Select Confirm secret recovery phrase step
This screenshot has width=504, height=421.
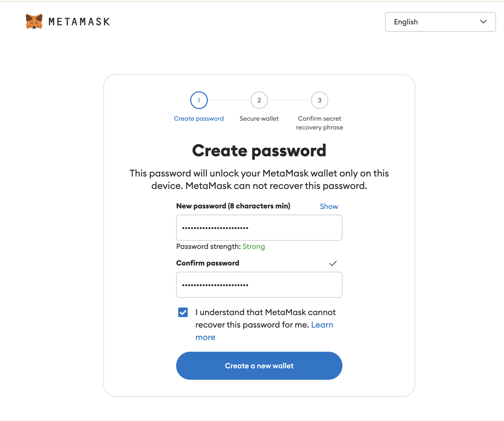point(319,123)
